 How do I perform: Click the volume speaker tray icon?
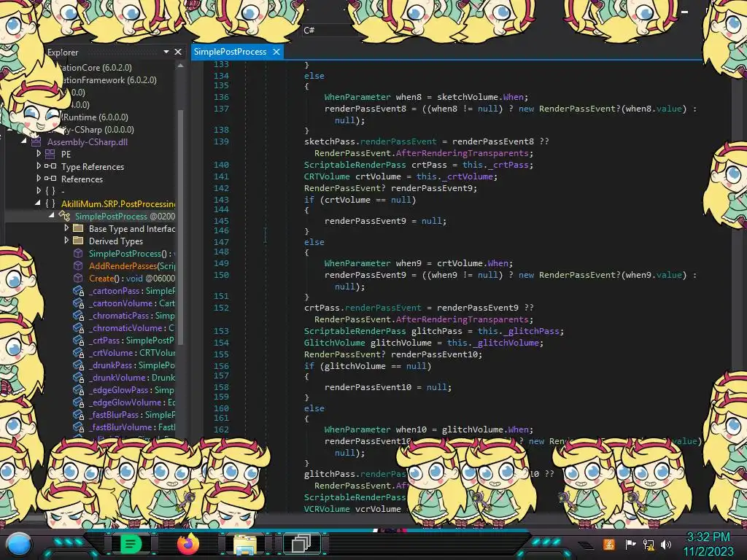[x=666, y=544]
